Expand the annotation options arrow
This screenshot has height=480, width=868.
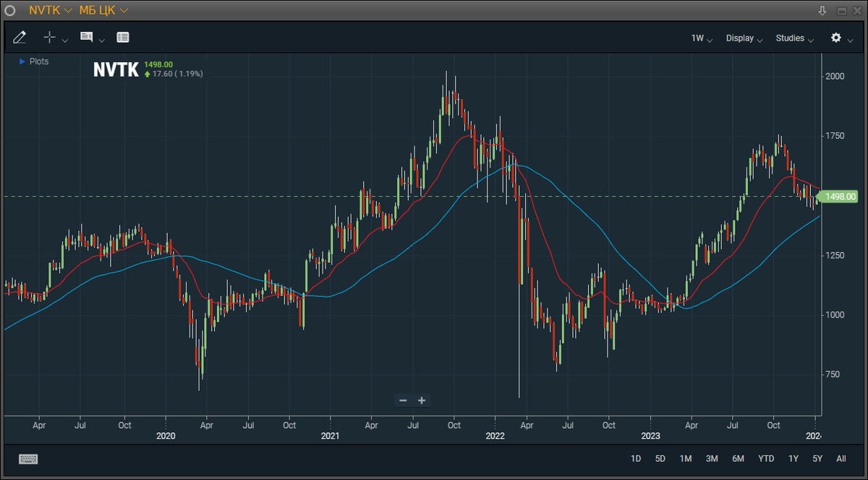102,40
